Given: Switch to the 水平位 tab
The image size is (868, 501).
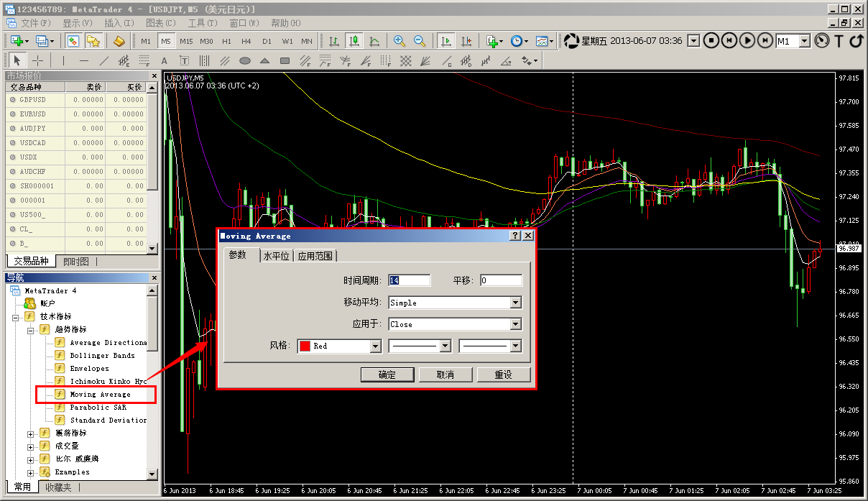Looking at the screenshot, I should tap(276, 256).
